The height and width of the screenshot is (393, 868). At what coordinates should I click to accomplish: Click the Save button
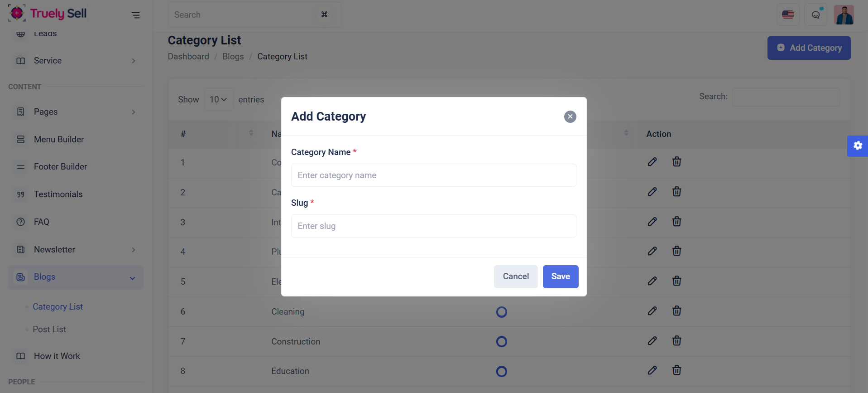560,277
